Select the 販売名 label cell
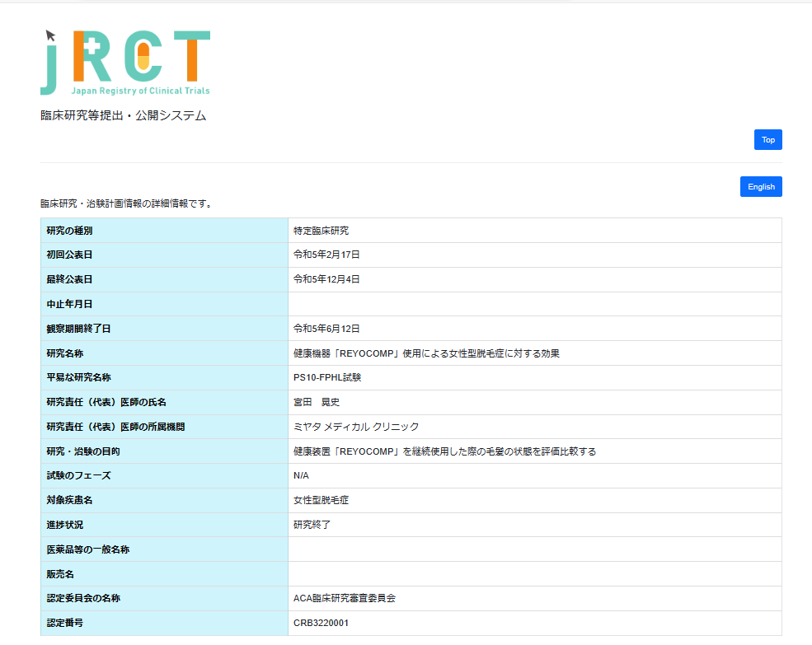The width and height of the screenshot is (812, 645). pyautogui.click(x=164, y=574)
